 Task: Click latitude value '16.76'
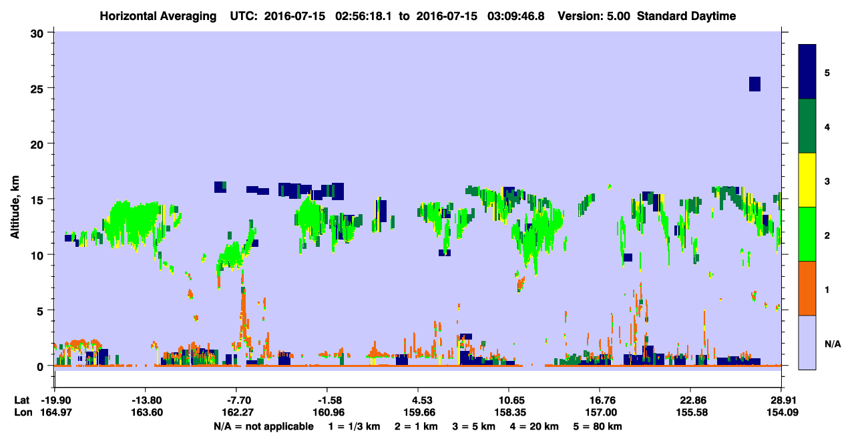coord(600,400)
